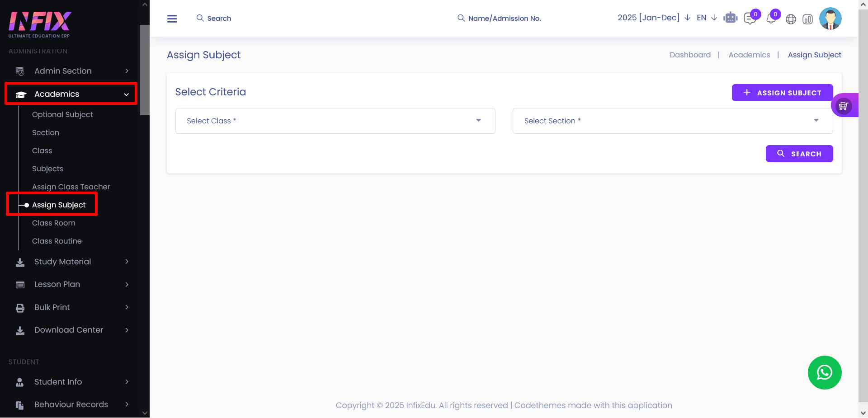Open the Select Class dropdown
Viewport: 868px width, 418px height.
click(x=335, y=121)
